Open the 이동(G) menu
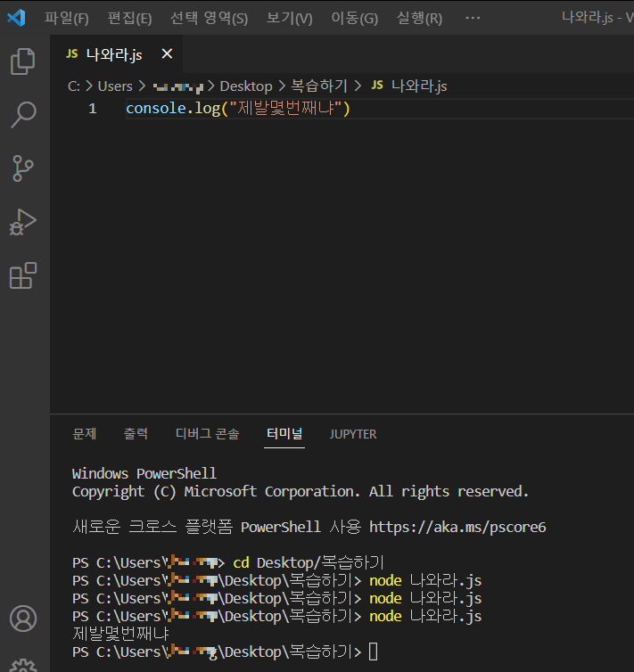The image size is (634, 672). 355,18
